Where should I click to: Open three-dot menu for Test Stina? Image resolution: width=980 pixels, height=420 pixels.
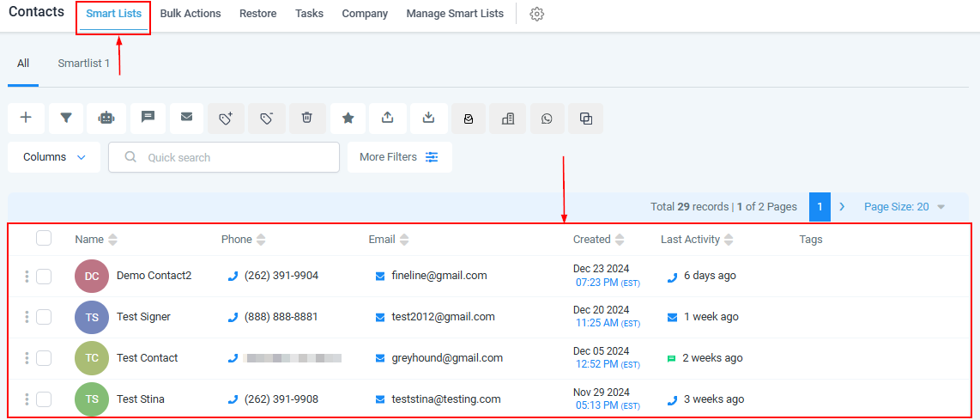[x=27, y=399]
